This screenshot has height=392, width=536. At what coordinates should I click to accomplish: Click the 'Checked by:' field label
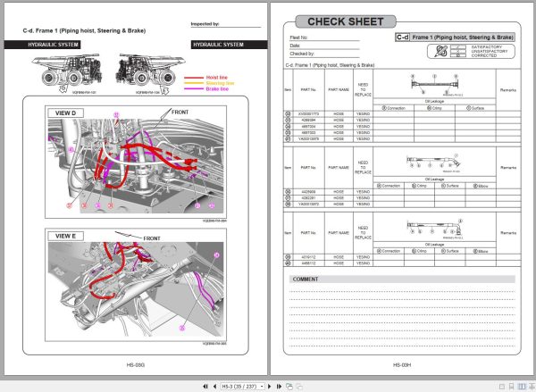(302, 54)
